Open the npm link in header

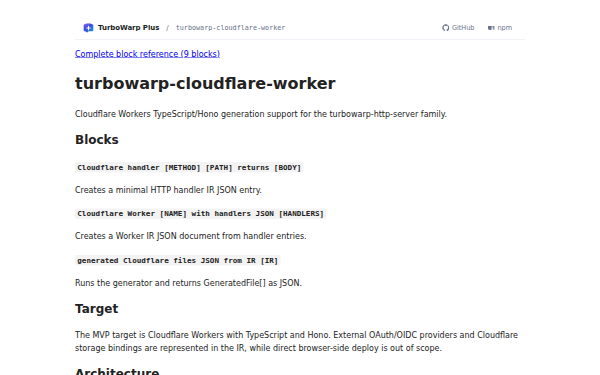pos(500,28)
